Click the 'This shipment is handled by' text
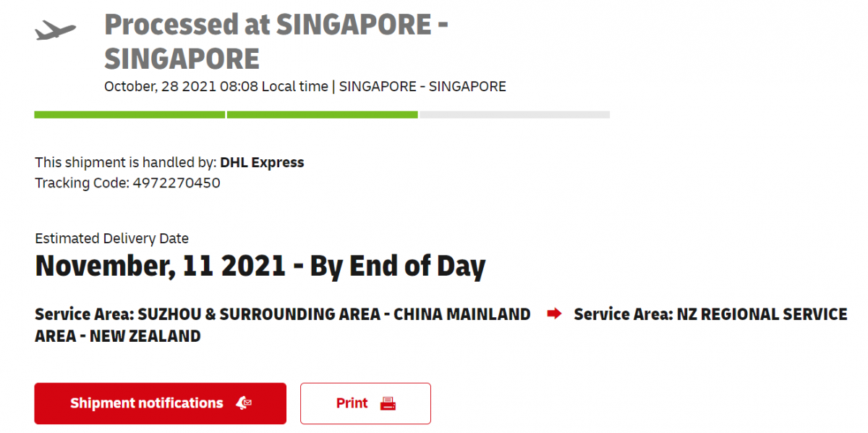This screenshot has width=868, height=433. pyautogui.click(x=126, y=163)
